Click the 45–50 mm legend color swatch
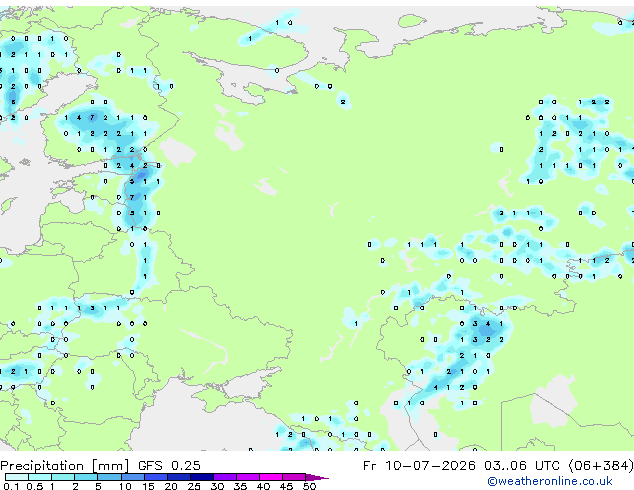This screenshot has height=490, width=634. coord(294,477)
